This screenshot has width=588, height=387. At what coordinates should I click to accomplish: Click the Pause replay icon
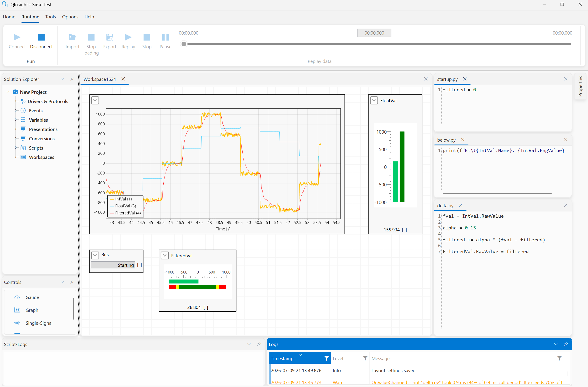click(x=165, y=37)
